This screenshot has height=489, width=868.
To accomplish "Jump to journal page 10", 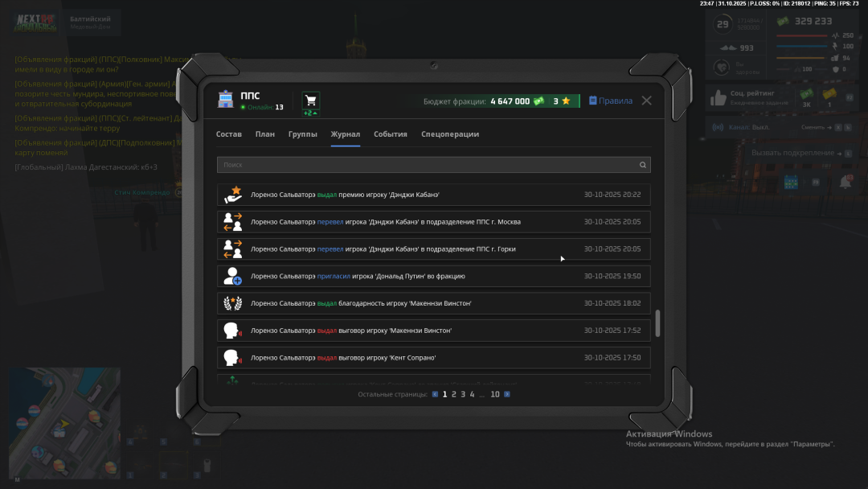I will (495, 395).
